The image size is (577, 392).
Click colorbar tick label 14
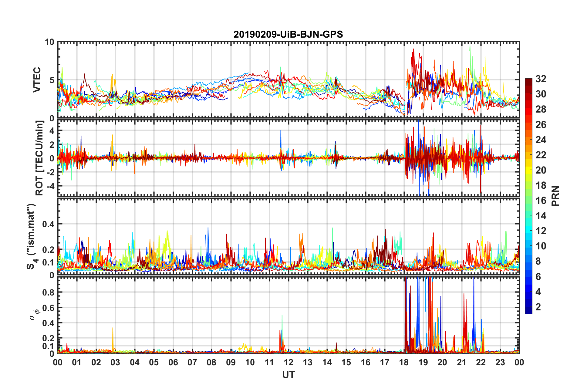click(541, 216)
